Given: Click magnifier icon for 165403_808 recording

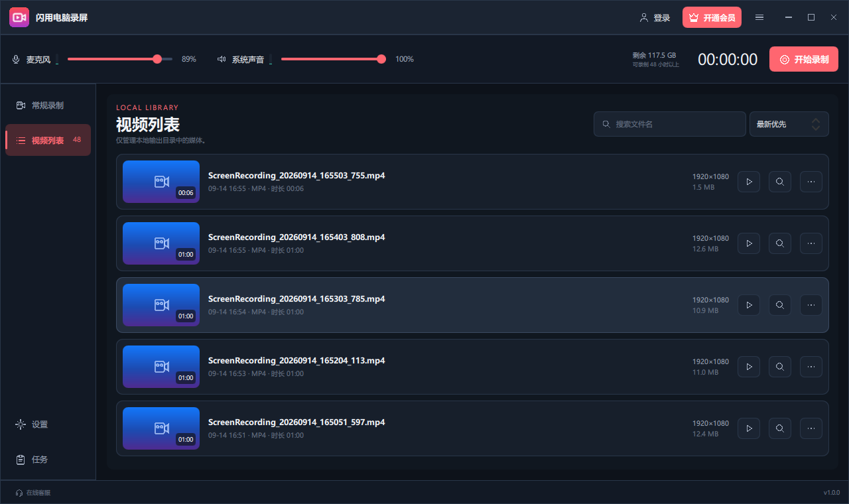Looking at the screenshot, I should pyautogui.click(x=780, y=243).
